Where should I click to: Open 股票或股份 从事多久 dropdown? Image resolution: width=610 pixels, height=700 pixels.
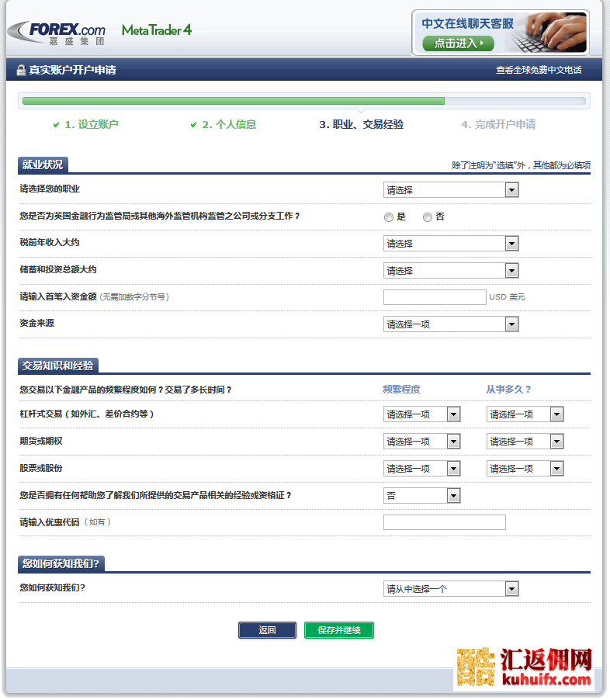click(x=525, y=469)
